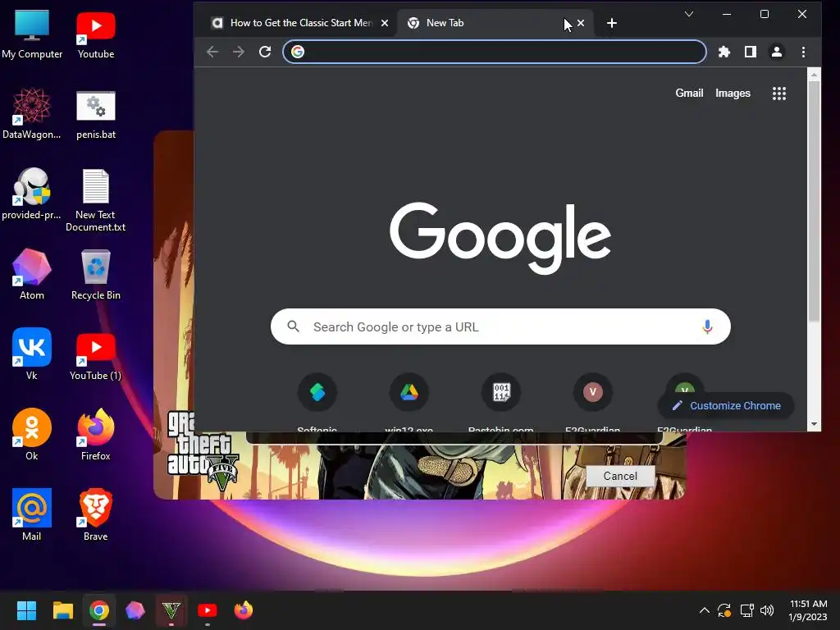
Task: Click the scrollbar down arrow
Action: pyautogui.click(x=815, y=424)
